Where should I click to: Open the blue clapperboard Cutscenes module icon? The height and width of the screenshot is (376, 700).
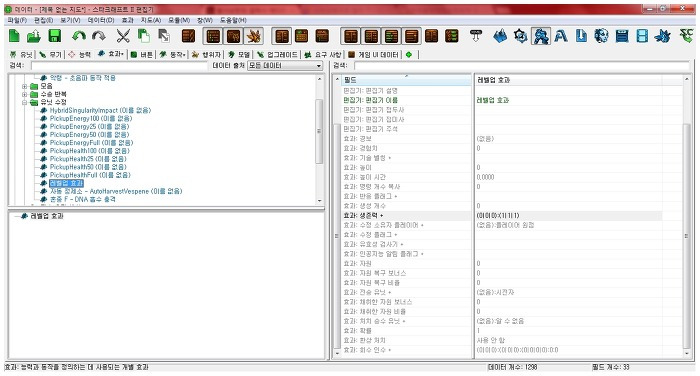coord(622,36)
